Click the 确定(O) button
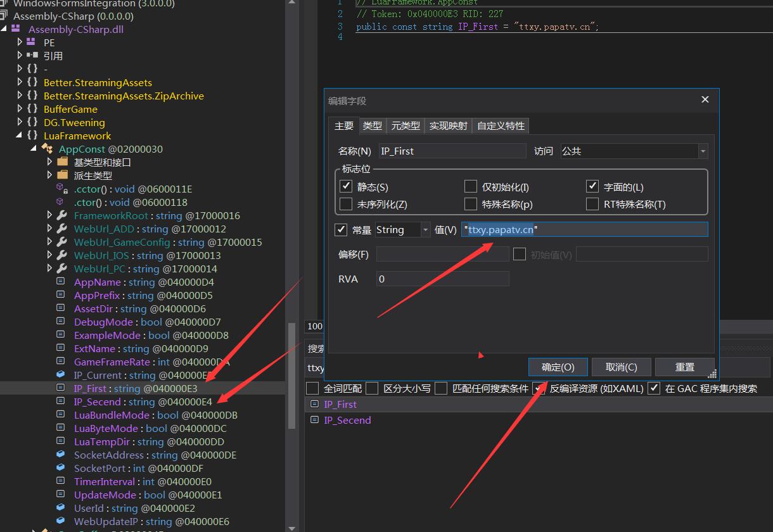The height and width of the screenshot is (532, 773). click(x=558, y=367)
